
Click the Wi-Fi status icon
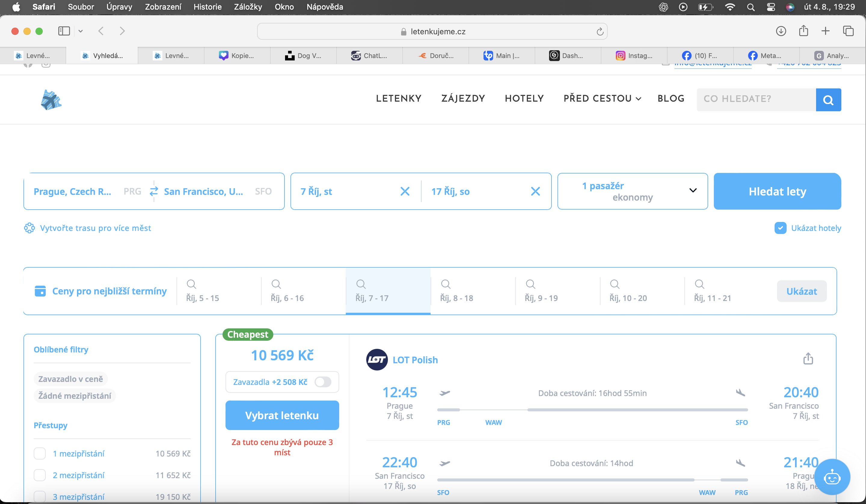729,7
